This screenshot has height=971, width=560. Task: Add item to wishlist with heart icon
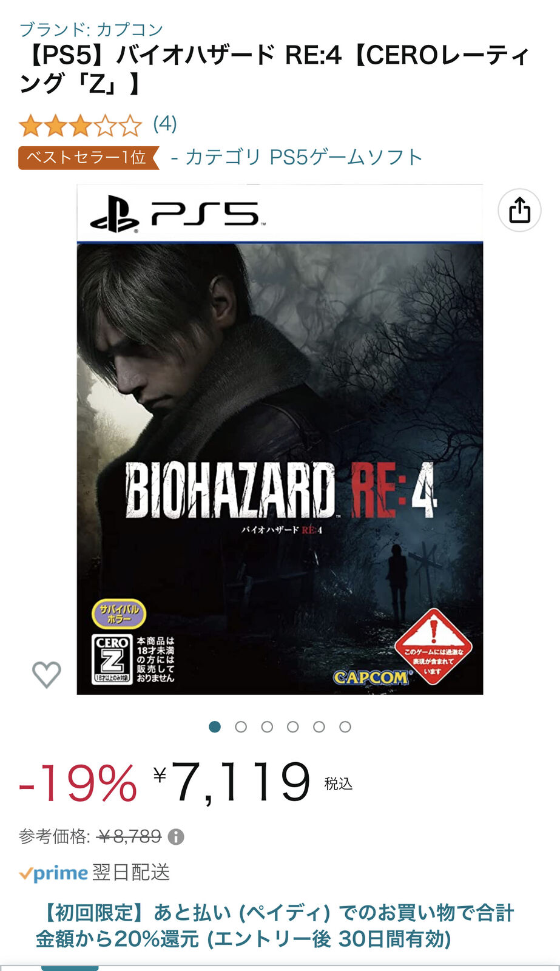click(x=47, y=674)
